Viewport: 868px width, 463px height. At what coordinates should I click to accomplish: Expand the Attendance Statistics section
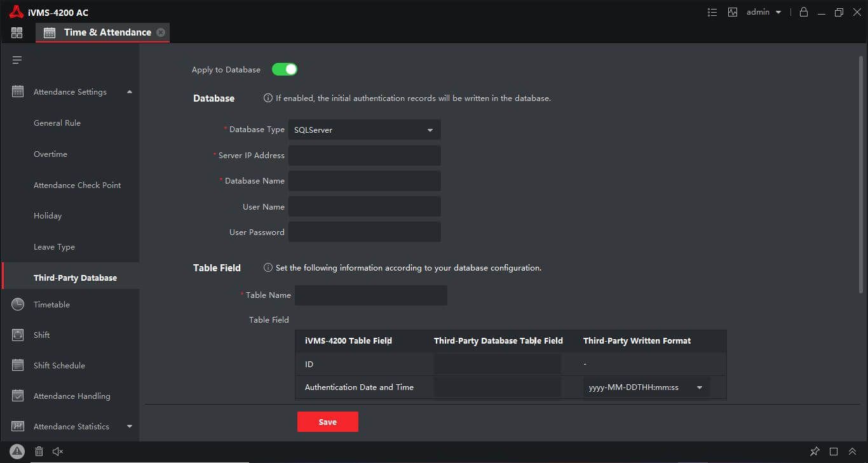pyautogui.click(x=130, y=426)
